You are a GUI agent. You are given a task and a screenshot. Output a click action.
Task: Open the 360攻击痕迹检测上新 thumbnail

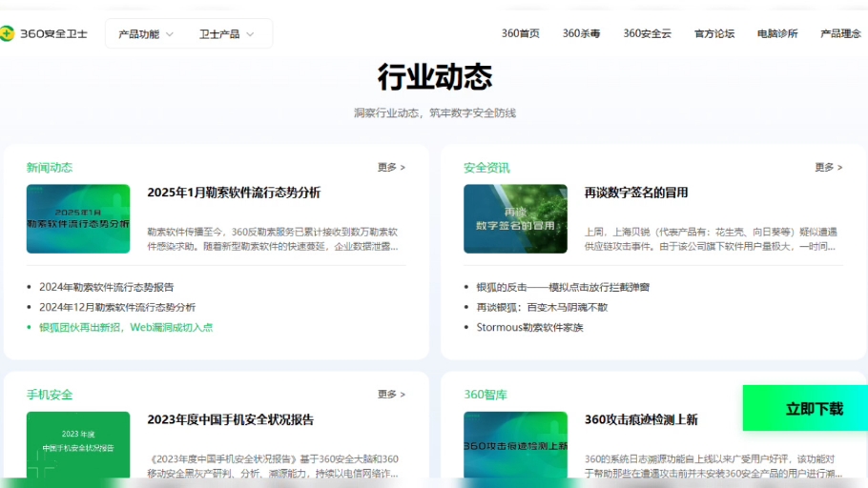pos(515,444)
